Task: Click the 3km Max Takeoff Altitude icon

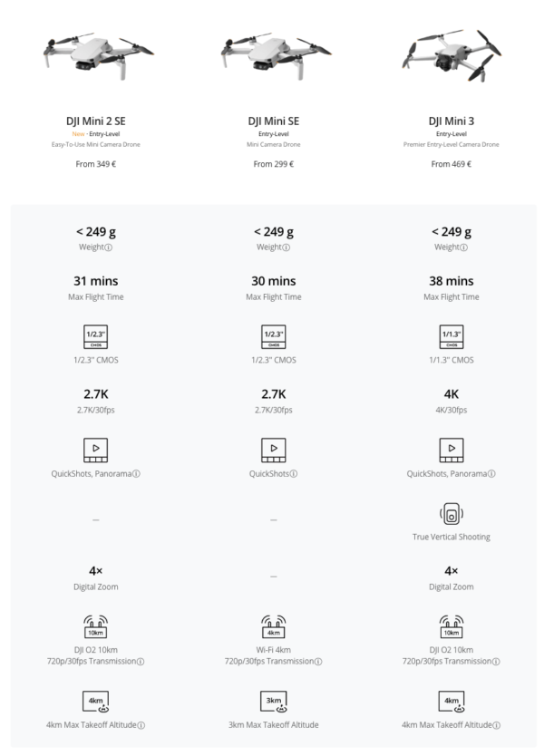Action: 273,702
